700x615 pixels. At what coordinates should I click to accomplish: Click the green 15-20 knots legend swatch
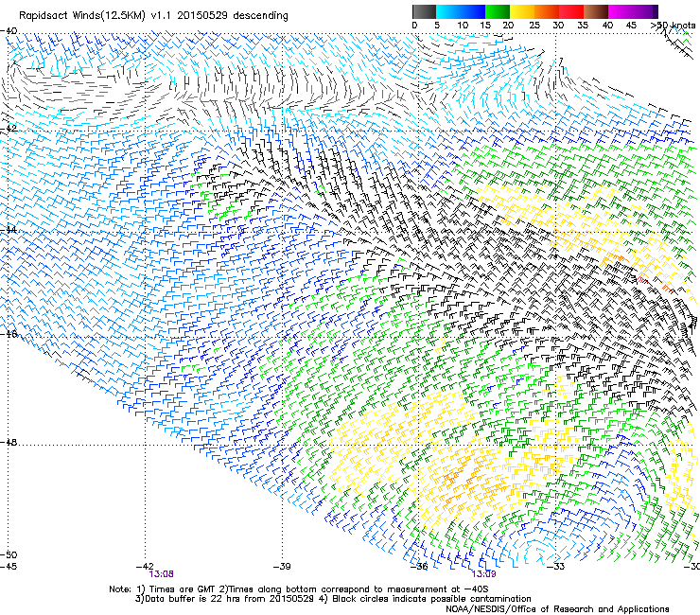point(498,11)
